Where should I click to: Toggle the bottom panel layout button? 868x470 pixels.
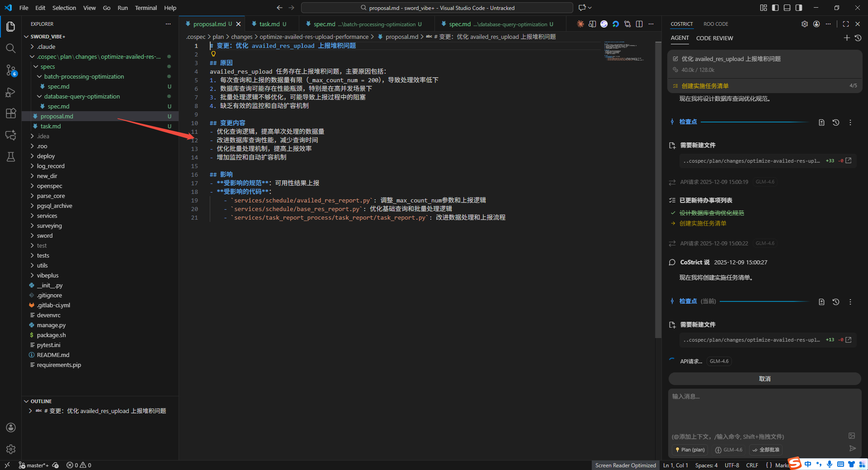click(x=787, y=8)
